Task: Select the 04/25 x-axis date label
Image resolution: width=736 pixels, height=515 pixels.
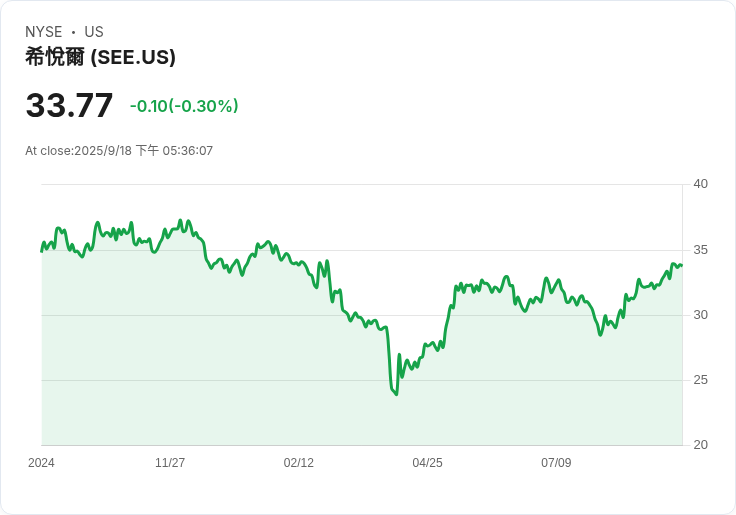Action: tap(427, 463)
